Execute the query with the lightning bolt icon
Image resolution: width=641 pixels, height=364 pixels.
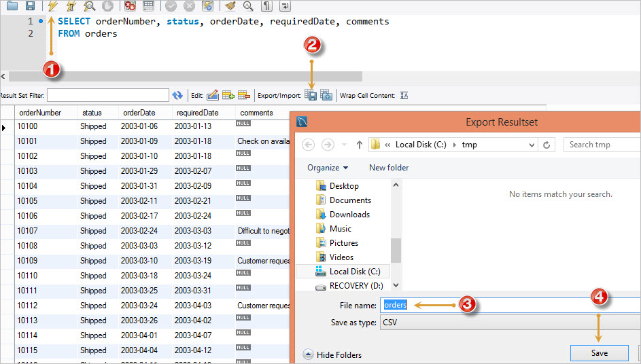click(x=53, y=5)
